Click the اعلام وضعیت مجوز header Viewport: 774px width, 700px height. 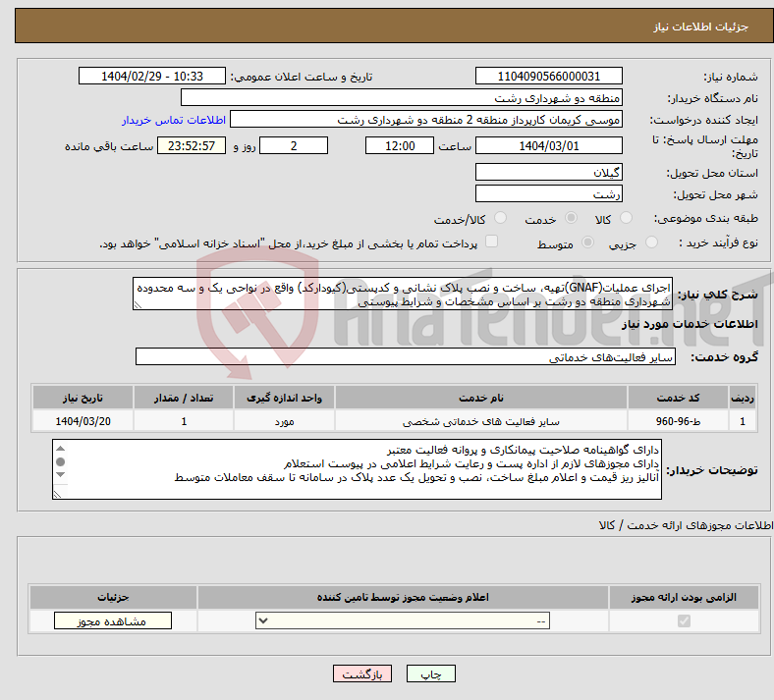click(x=403, y=597)
